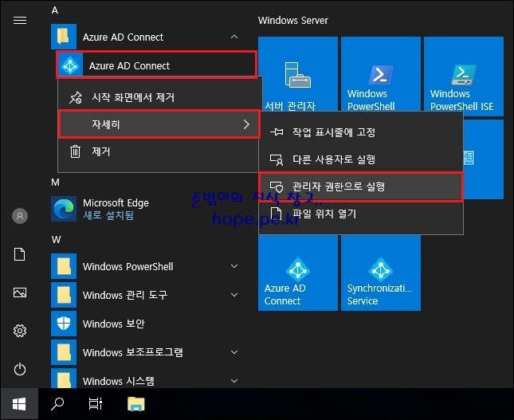Click the Power button icon
This screenshot has height=420, width=514.
[x=20, y=369]
